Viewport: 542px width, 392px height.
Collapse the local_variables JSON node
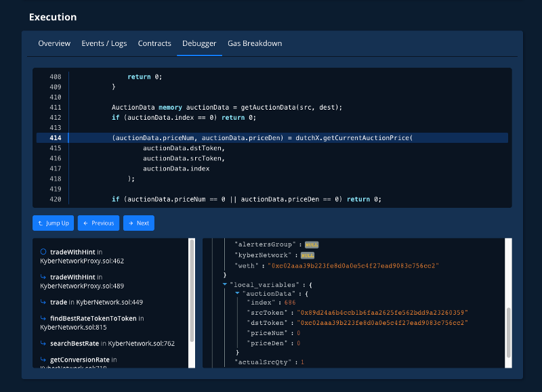[x=225, y=284]
